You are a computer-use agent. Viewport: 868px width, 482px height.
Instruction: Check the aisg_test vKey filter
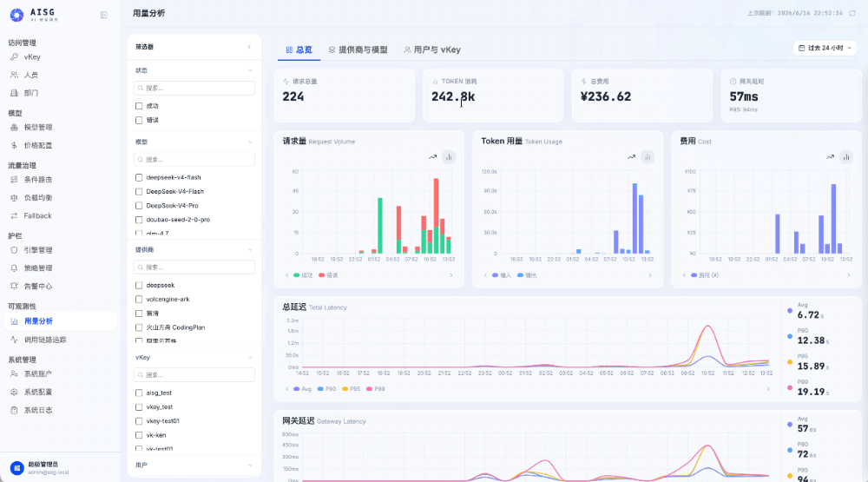point(139,393)
